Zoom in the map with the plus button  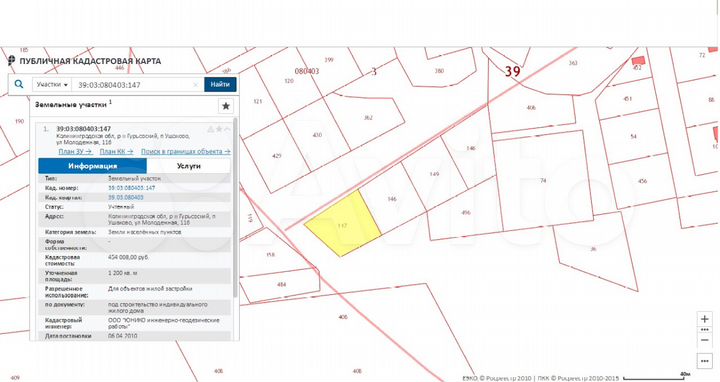704,319
